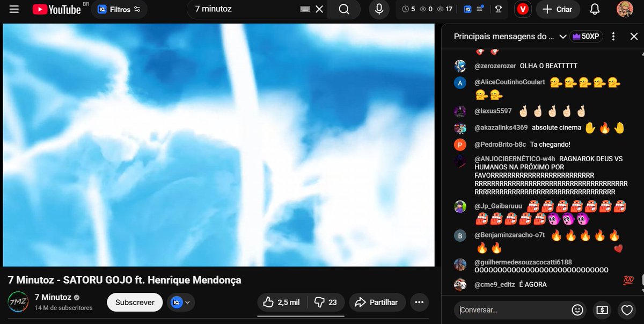Open the 7 Minutoz channel name link
The width and height of the screenshot is (644, 324).
click(x=53, y=297)
